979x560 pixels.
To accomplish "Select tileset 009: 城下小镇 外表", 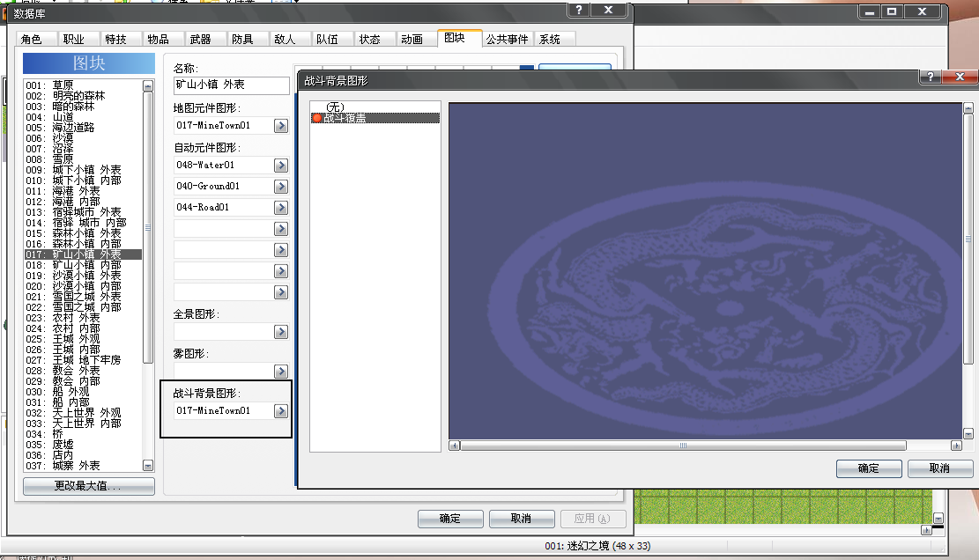I will point(83,170).
